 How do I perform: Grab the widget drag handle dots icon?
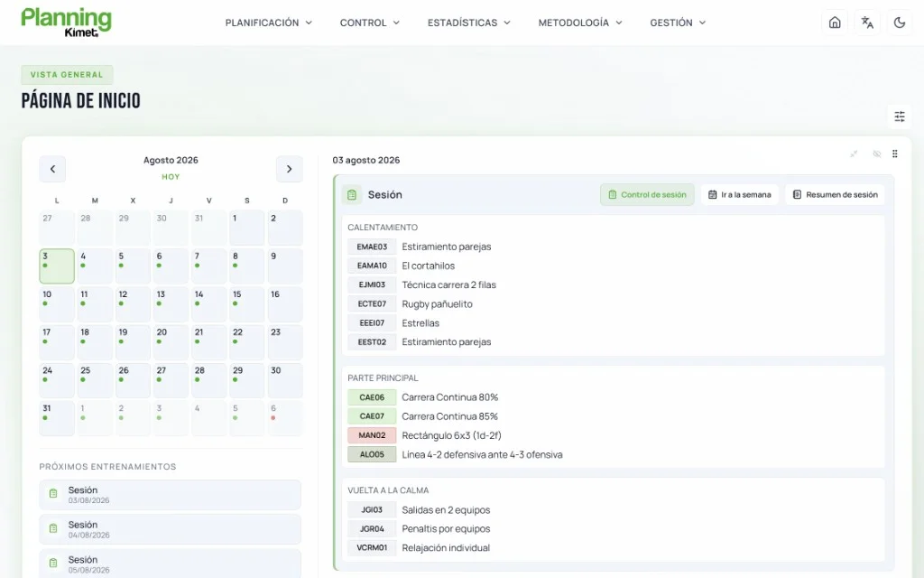tap(894, 154)
